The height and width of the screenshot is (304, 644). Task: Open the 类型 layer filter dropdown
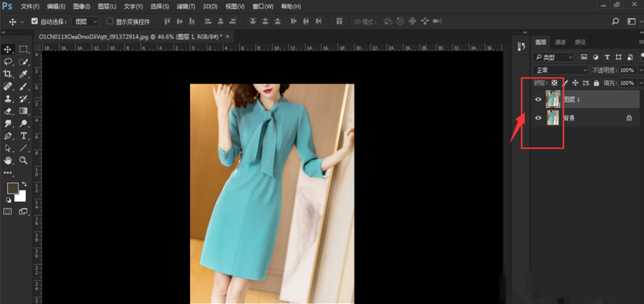tap(554, 57)
